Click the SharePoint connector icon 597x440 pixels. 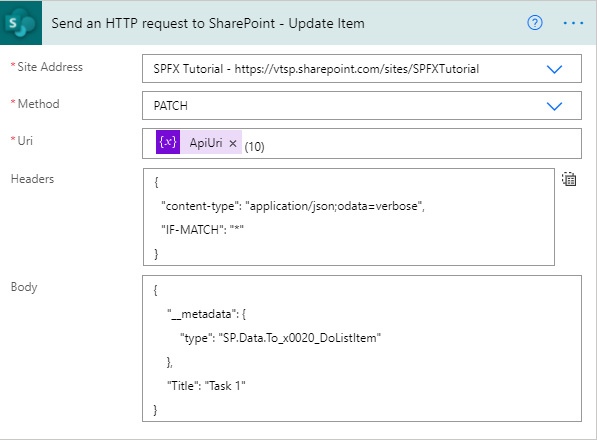coord(21,23)
